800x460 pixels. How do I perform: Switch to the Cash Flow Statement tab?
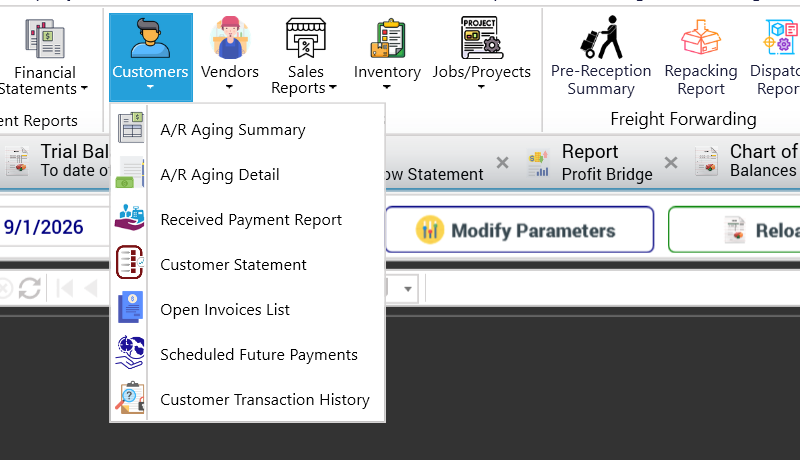449,162
